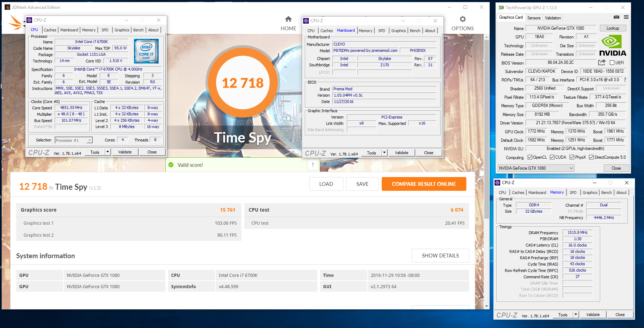The width and height of the screenshot is (644, 328).
Task: Click 3DMark vertical scrollbar thumb
Action: pos(486,129)
